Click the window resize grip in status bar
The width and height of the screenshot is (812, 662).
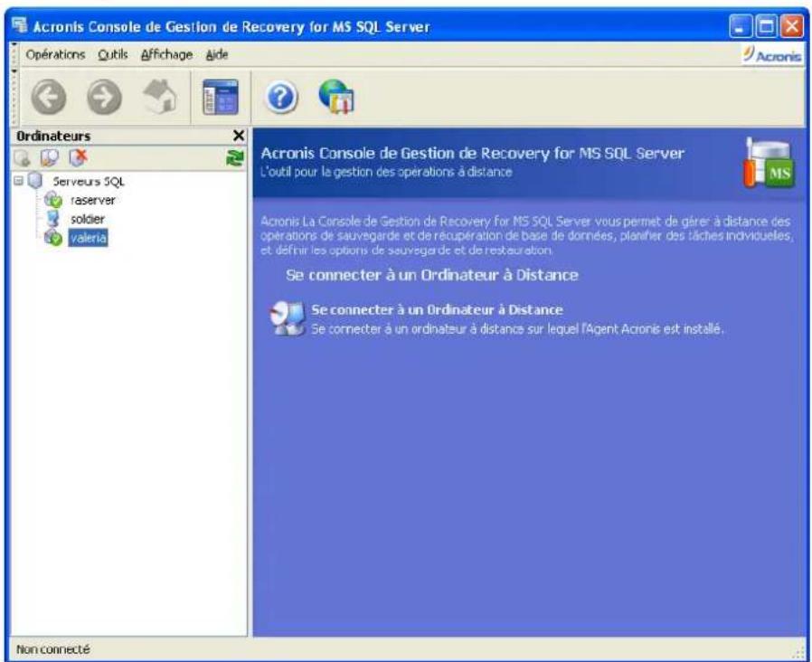point(798,653)
